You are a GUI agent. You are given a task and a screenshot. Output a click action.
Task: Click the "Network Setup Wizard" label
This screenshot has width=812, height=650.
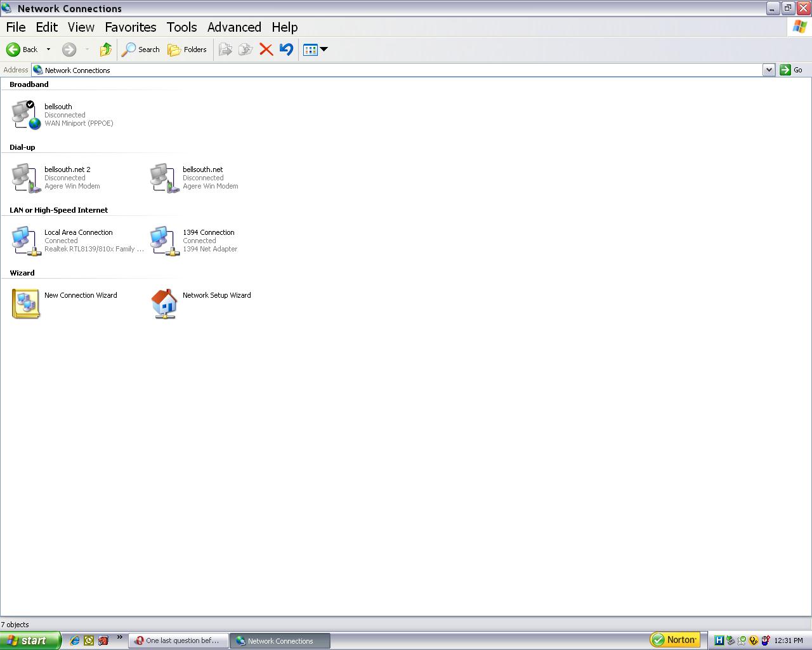(x=217, y=295)
